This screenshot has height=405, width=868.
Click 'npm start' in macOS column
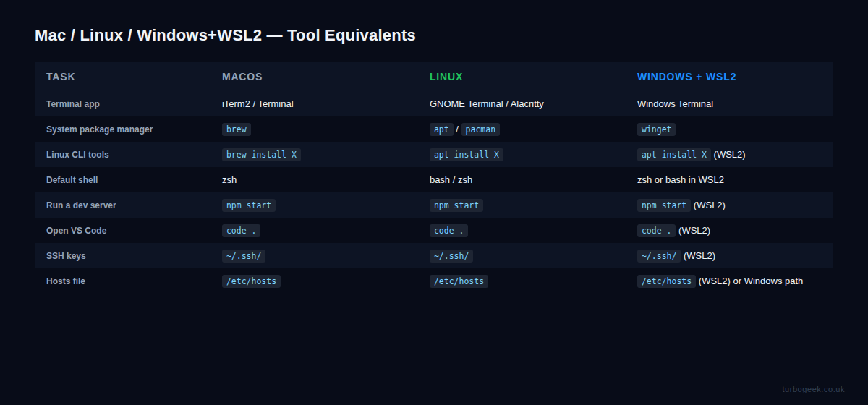click(x=249, y=205)
